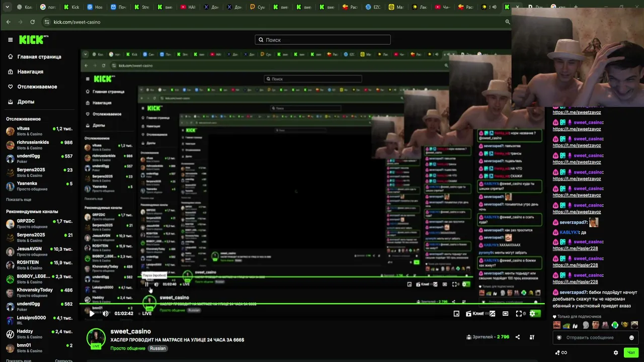Mute the stream volume
Screen dimensions: 644x362
[x=105, y=313]
